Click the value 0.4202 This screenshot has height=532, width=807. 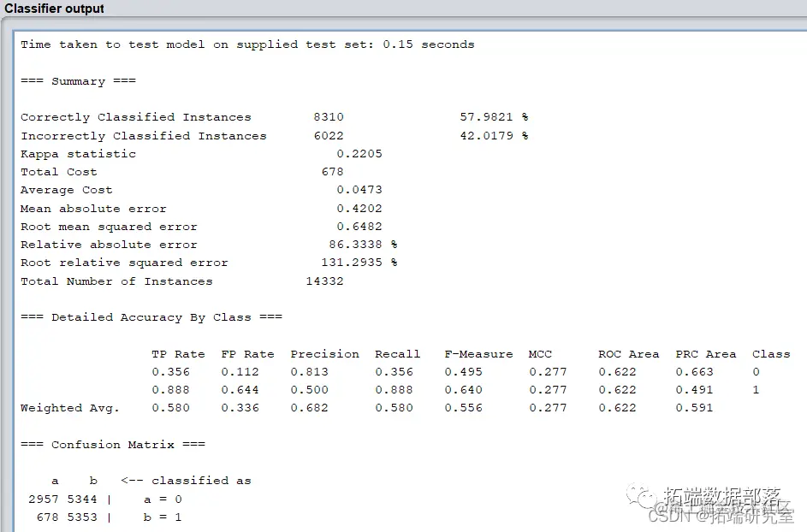(359, 209)
